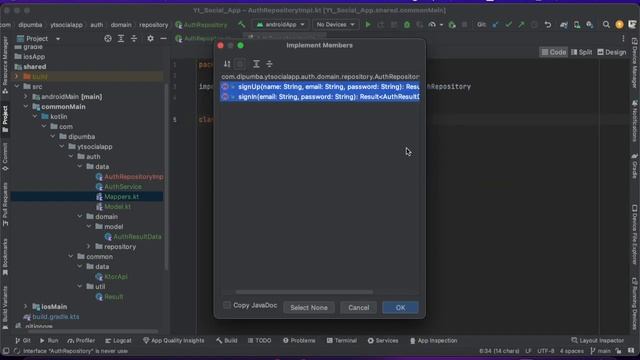The image size is (640, 360).
Task: Open Layout Inspector tool window
Action: (x=598, y=340)
